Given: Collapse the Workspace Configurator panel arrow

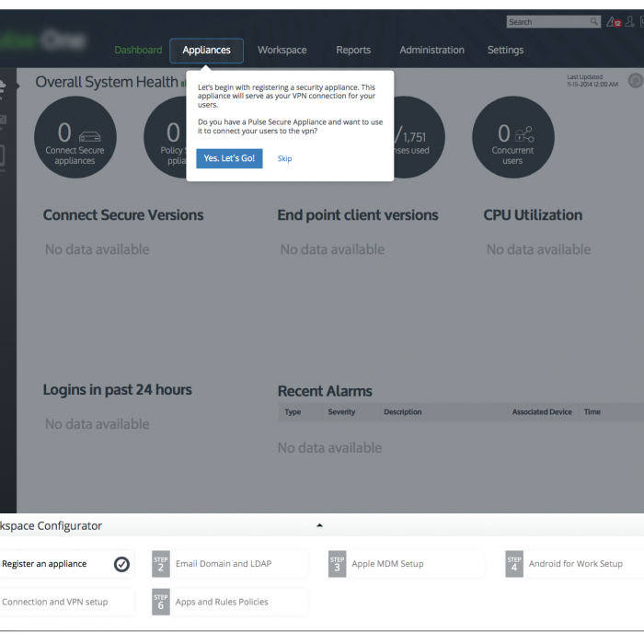Looking at the screenshot, I should tap(320, 525).
